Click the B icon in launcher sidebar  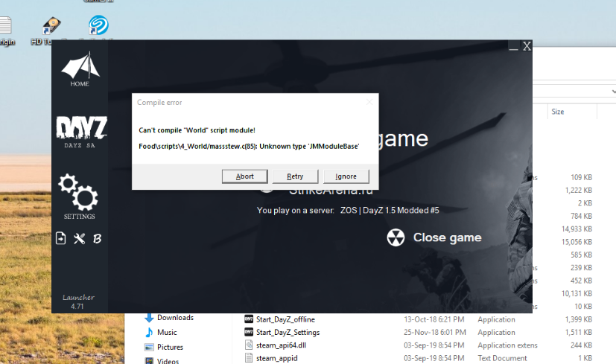[97, 238]
